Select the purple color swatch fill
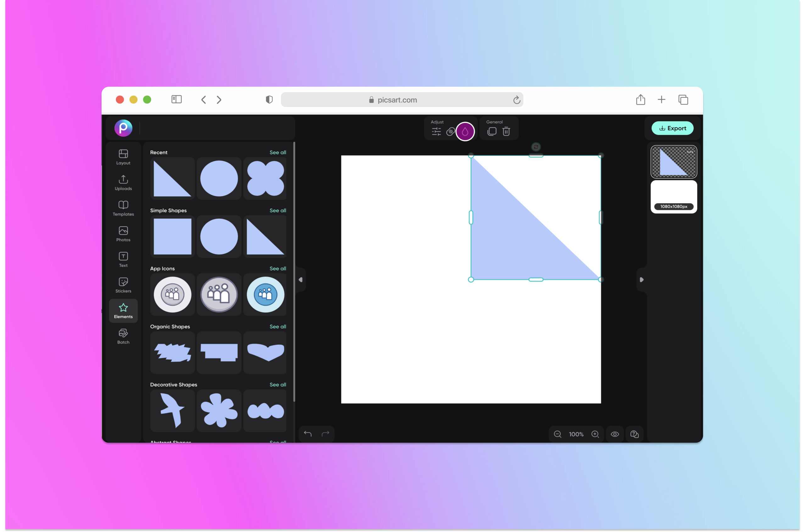Screen dimensions: 805x532 (465, 131)
